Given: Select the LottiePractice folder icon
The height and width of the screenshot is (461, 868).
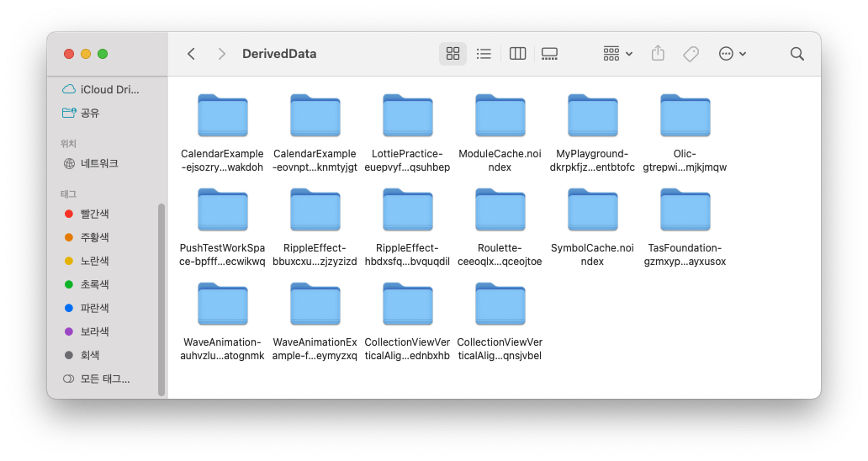Looking at the screenshot, I should [407, 115].
